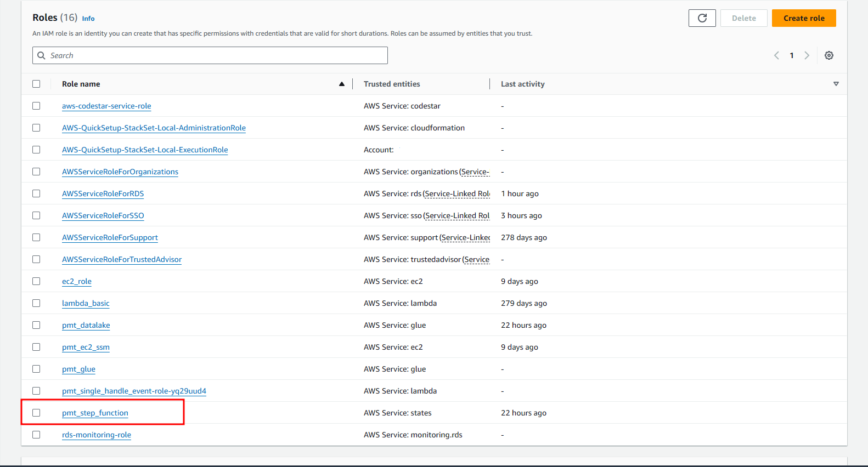Tick AWSServiceRoleForOrganizations checkbox
This screenshot has width=868, height=467.
click(x=36, y=172)
